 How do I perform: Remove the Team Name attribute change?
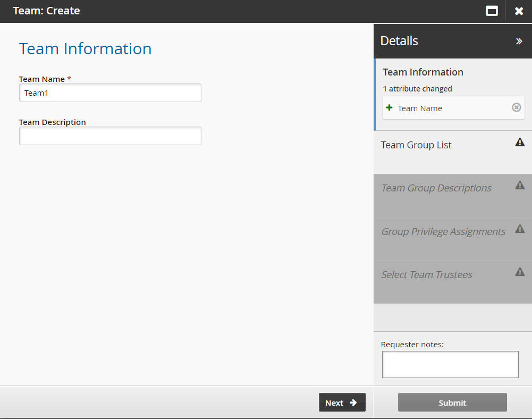(x=516, y=107)
